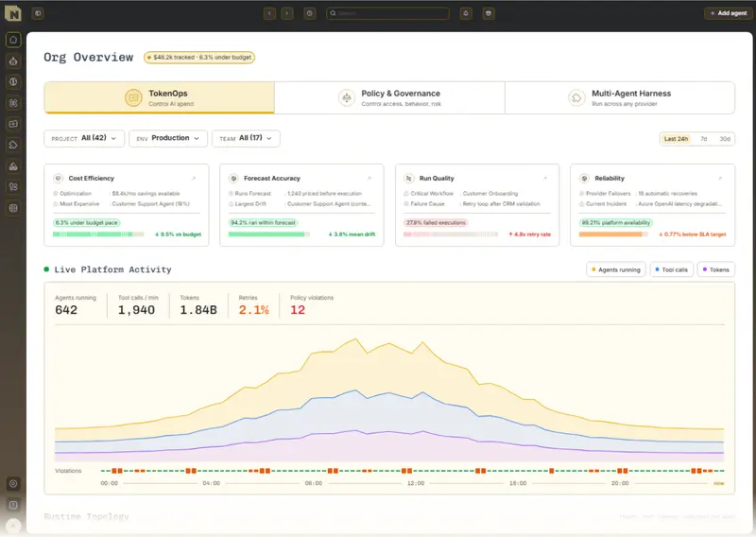The height and width of the screenshot is (537, 756).
Task: Click the puzzle-piece icon in the sidebar
Action: tap(13, 145)
